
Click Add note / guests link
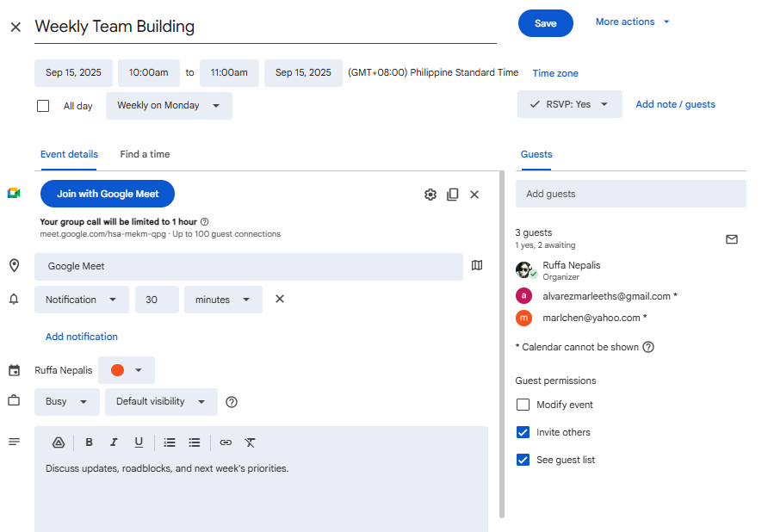(675, 104)
